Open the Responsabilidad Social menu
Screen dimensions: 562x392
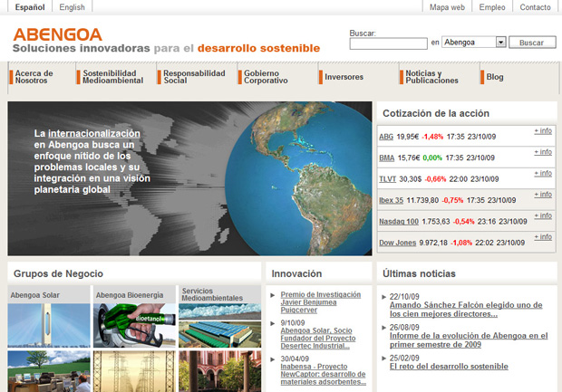(x=194, y=77)
